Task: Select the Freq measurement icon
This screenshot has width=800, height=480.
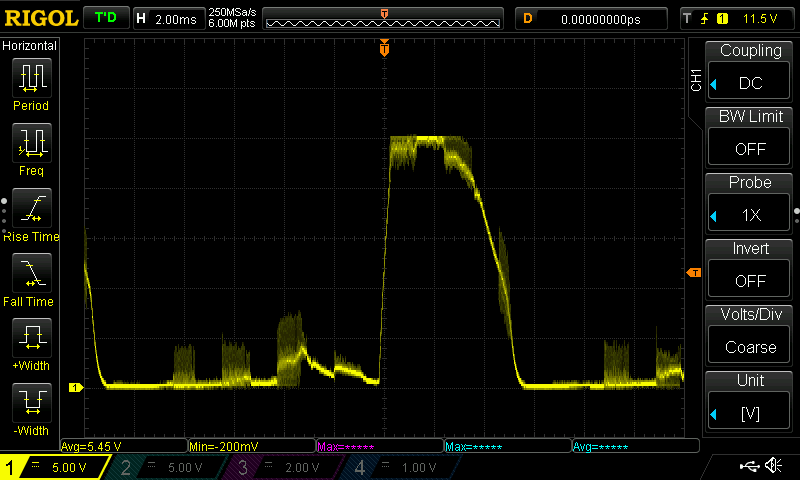Action: (30, 144)
